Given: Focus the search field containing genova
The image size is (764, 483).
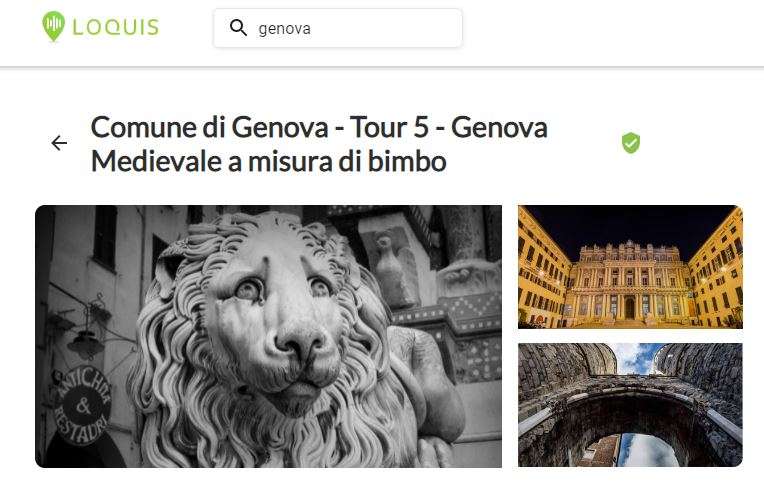Looking at the screenshot, I should point(338,28).
